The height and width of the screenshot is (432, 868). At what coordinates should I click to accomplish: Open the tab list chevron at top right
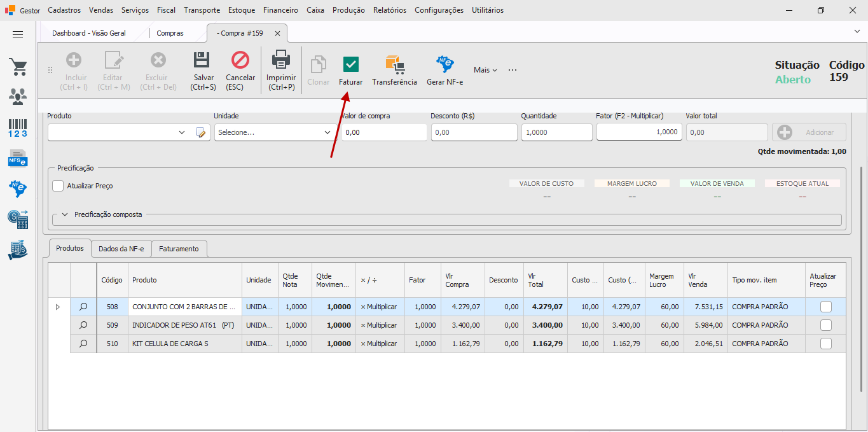point(857,31)
